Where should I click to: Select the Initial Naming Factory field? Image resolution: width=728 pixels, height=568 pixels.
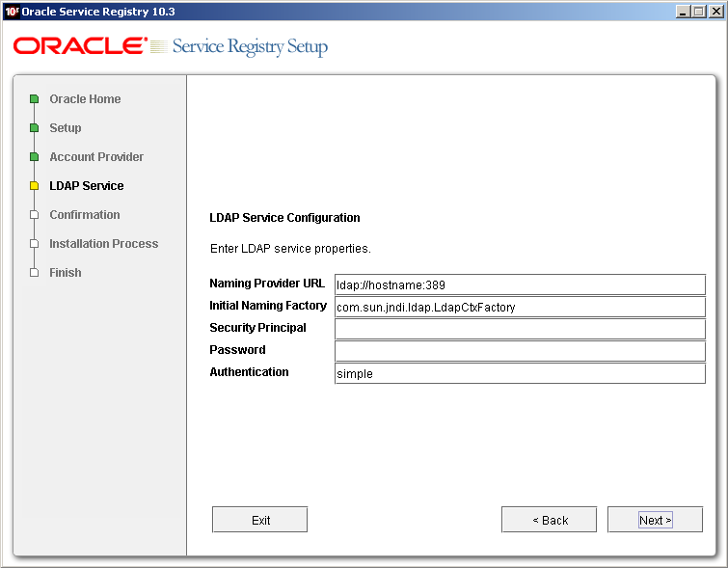(520, 307)
